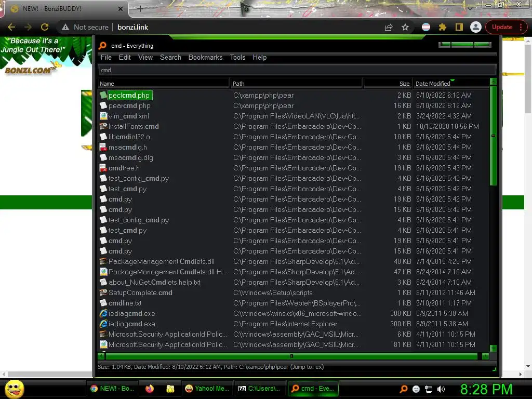Sort results by Size column header
Image resolution: width=532 pixels, height=399 pixels.
pyautogui.click(x=388, y=84)
